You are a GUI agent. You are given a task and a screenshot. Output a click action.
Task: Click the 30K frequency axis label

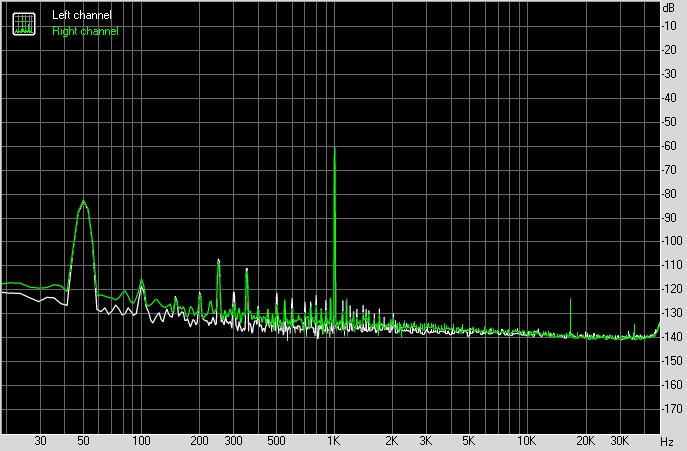tap(619, 440)
